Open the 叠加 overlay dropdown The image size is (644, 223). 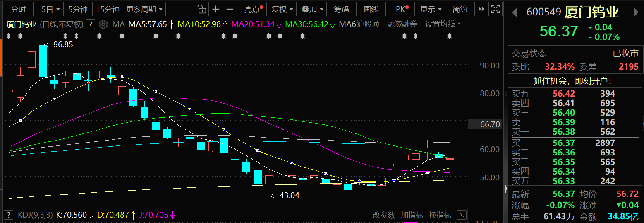point(313,9)
